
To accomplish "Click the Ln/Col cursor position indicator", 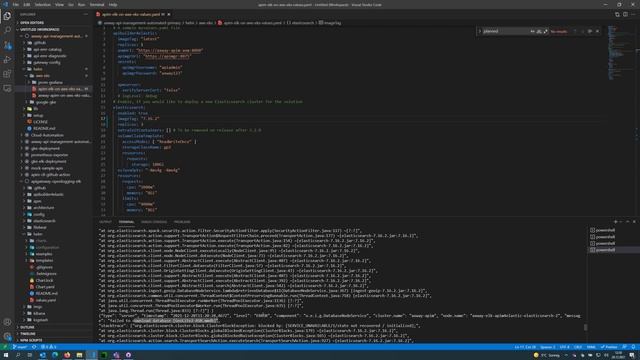I will (x=525, y=347).
